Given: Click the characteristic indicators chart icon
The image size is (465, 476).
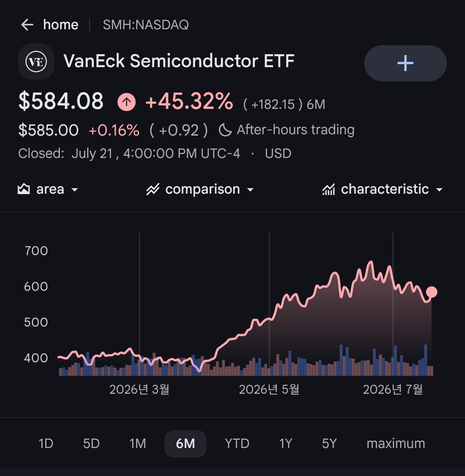Looking at the screenshot, I should coord(329,189).
